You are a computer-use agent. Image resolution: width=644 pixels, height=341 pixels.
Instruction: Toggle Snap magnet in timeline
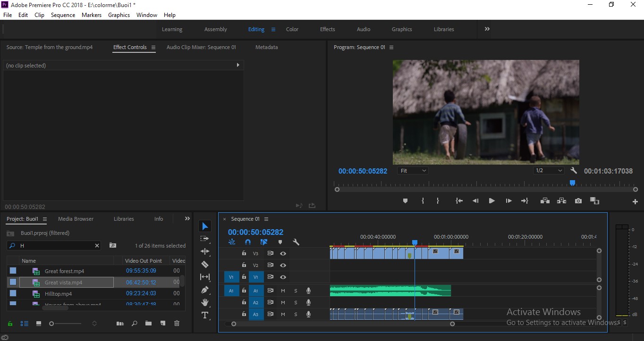pyautogui.click(x=248, y=242)
